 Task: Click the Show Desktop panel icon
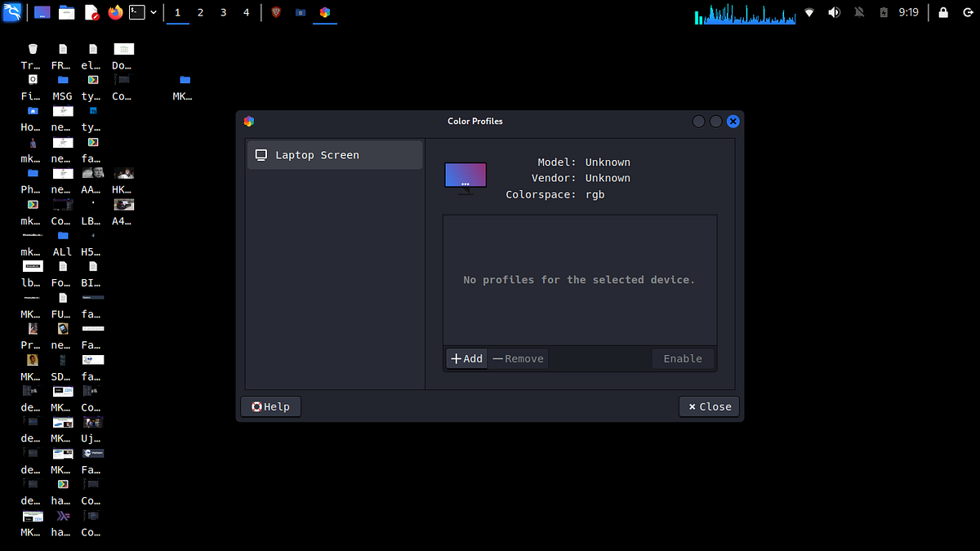coord(42,12)
